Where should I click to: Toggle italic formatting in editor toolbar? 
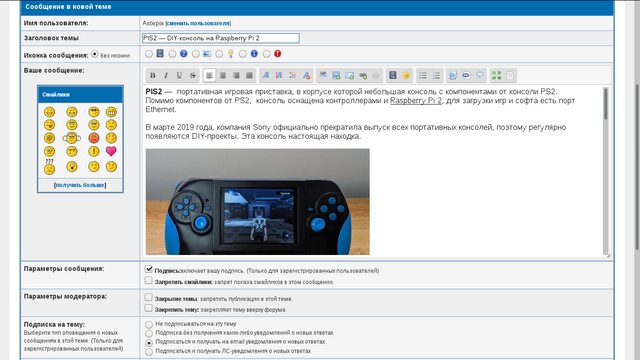click(166, 76)
